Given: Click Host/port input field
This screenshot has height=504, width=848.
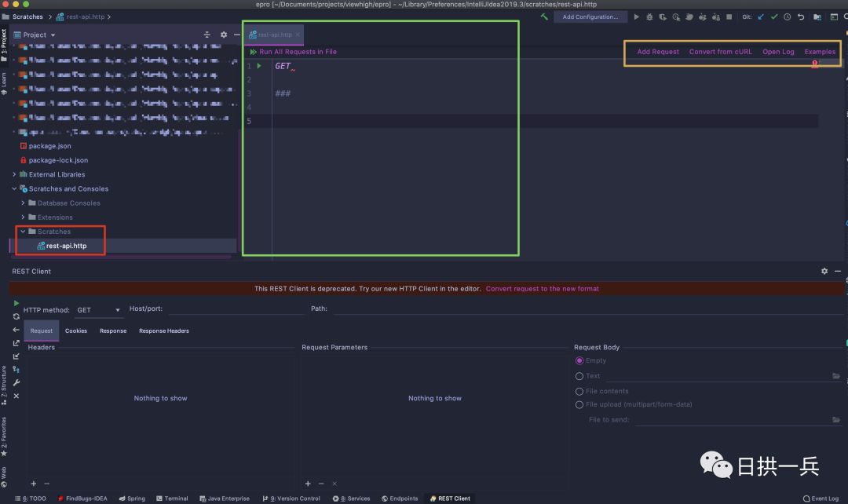Looking at the screenshot, I should pos(236,309).
